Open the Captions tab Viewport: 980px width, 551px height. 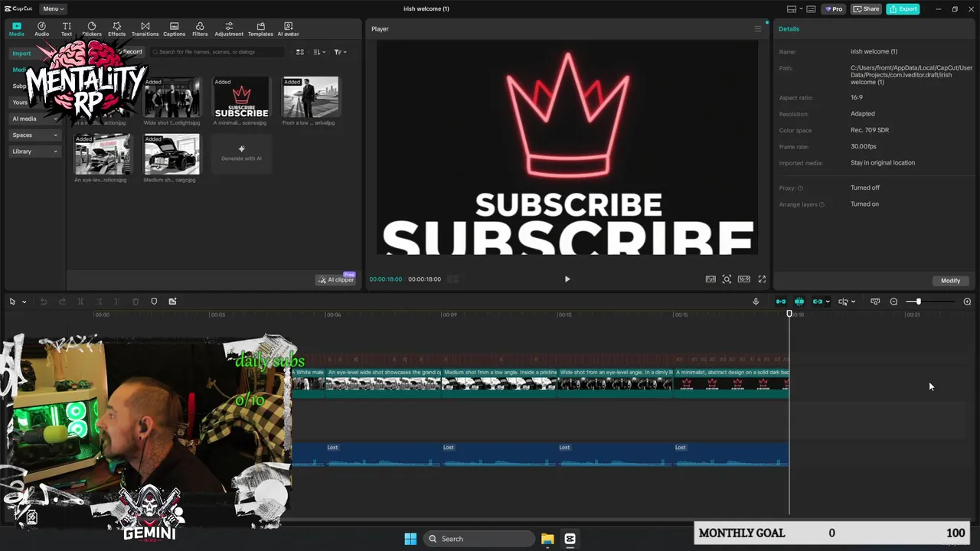[x=174, y=29]
